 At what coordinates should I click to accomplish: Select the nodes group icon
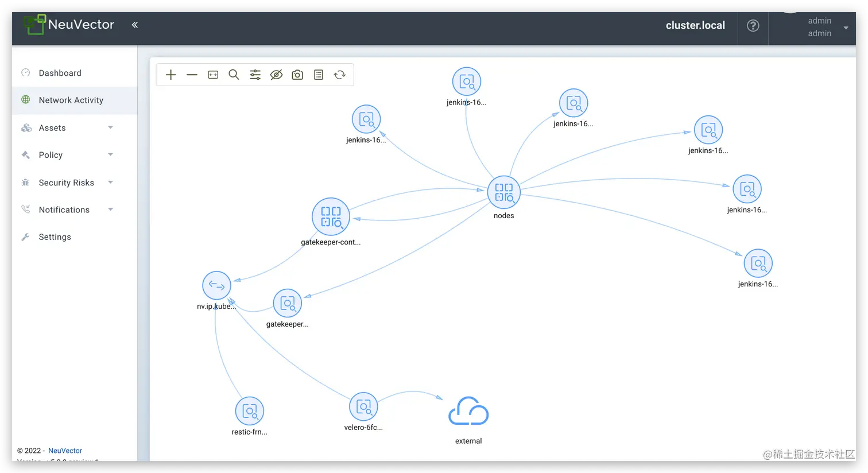point(503,192)
